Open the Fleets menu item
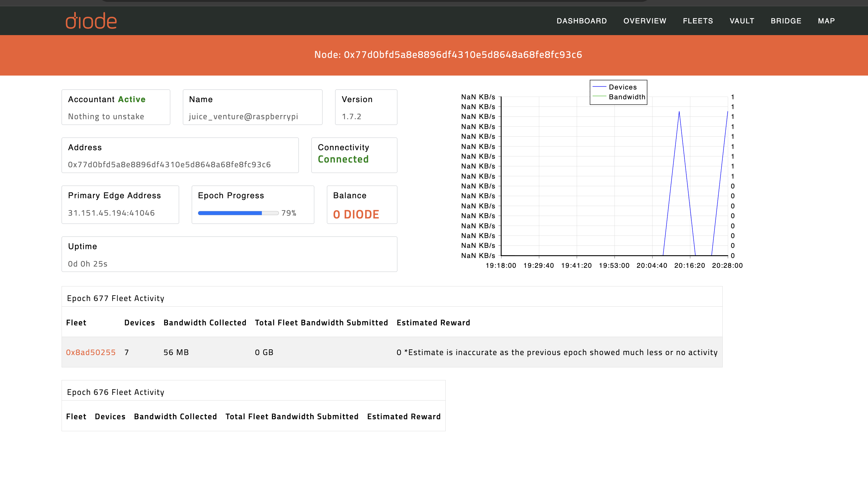This screenshot has height=485, width=868. click(x=698, y=21)
